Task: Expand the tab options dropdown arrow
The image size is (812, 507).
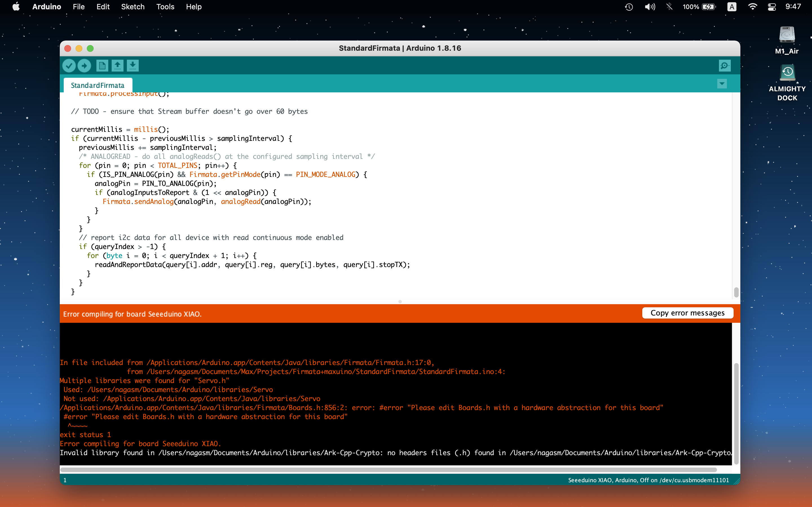Action: (722, 83)
